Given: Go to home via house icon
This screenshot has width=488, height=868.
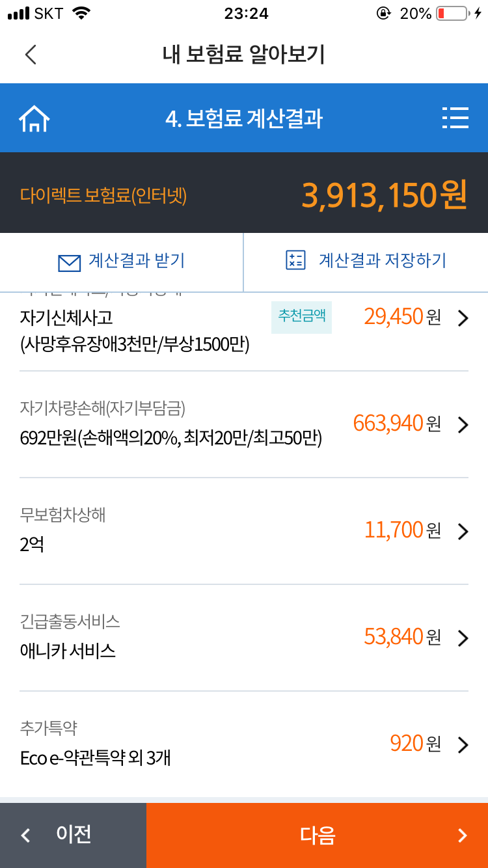Looking at the screenshot, I should 34,118.
